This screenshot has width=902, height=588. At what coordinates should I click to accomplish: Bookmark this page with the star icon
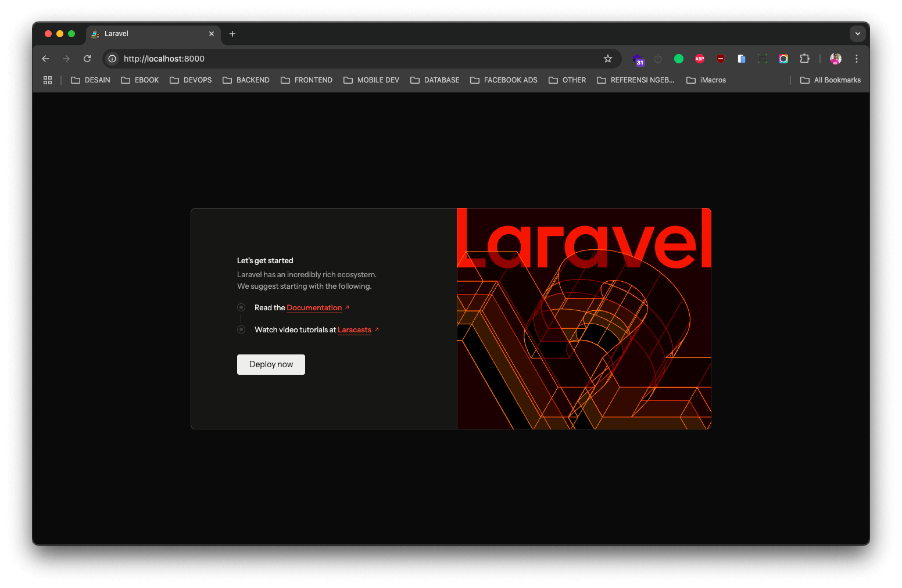[x=608, y=59]
